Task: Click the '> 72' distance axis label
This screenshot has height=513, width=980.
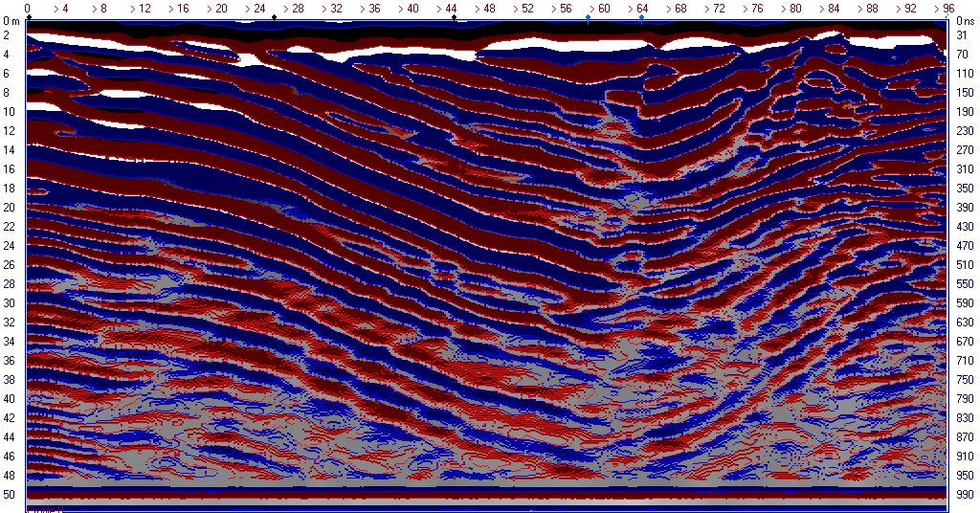Action: (x=716, y=8)
